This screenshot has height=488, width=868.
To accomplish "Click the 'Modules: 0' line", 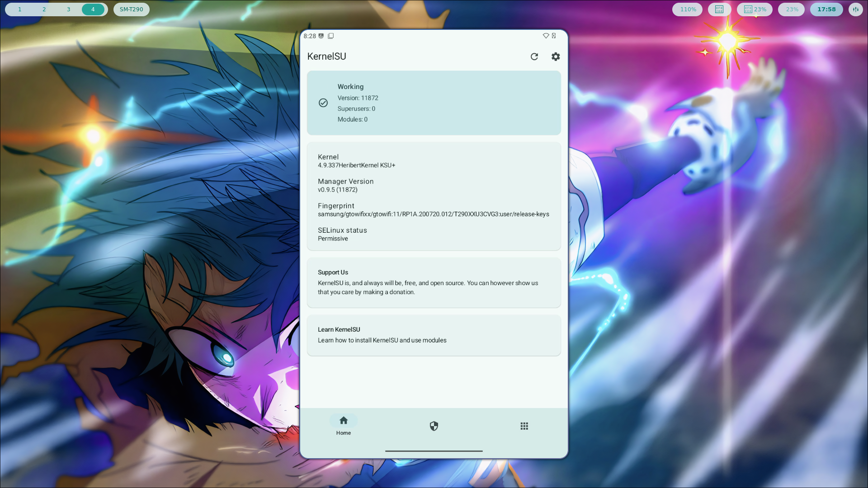I will [x=353, y=120].
